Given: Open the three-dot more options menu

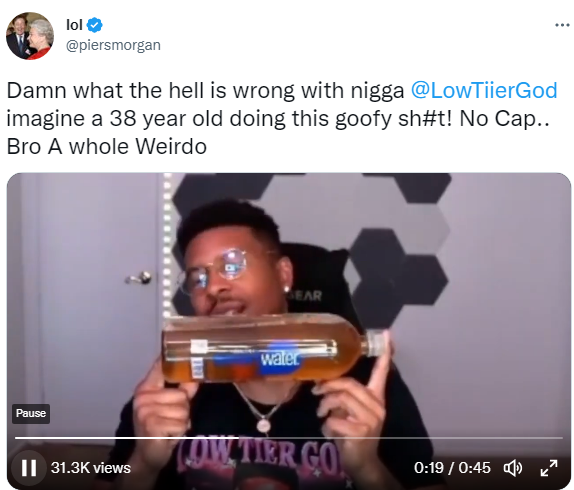Looking at the screenshot, I should pyautogui.click(x=562, y=25).
